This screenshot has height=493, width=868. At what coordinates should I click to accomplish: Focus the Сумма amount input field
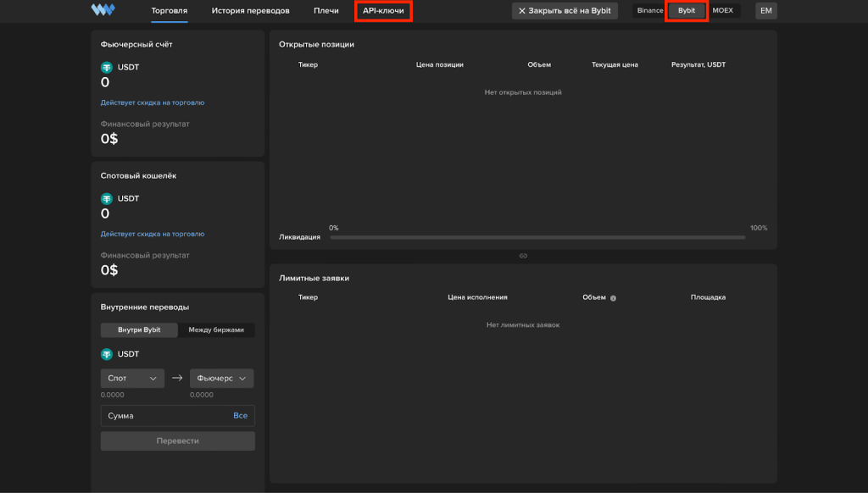pos(165,416)
